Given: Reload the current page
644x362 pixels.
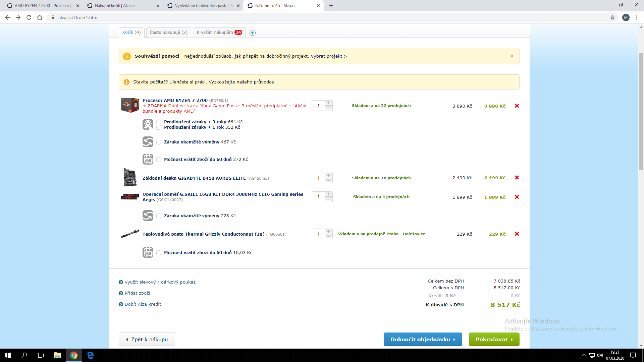Looking at the screenshot, I should coord(29,17).
